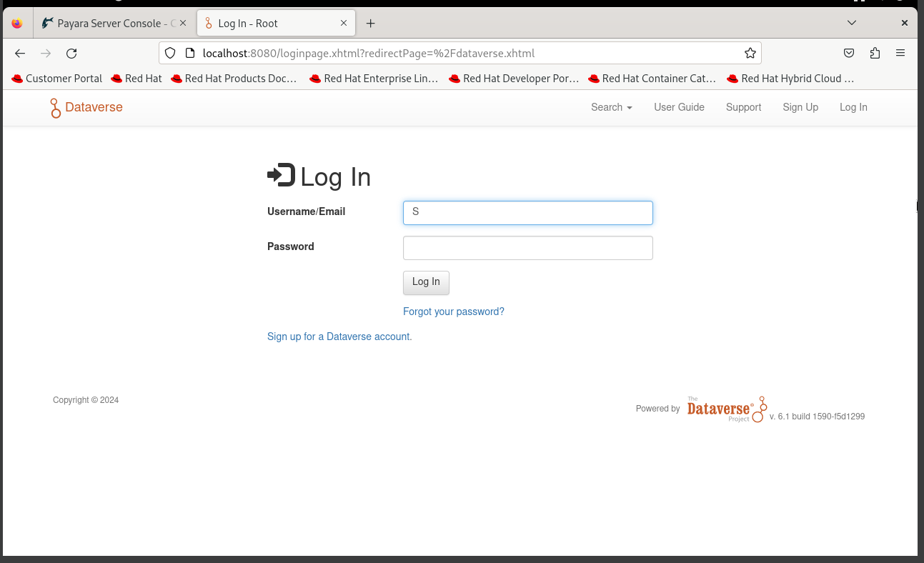Image resolution: width=924 pixels, height=563 pixels.
Task: Go back using the back arrow
Action: 20,54
